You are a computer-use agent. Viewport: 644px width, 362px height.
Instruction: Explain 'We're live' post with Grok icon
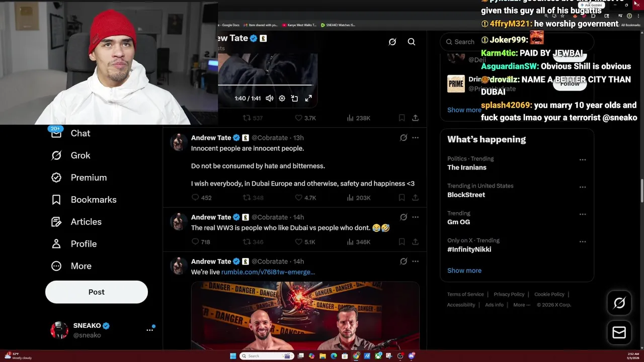coord(404,261)
